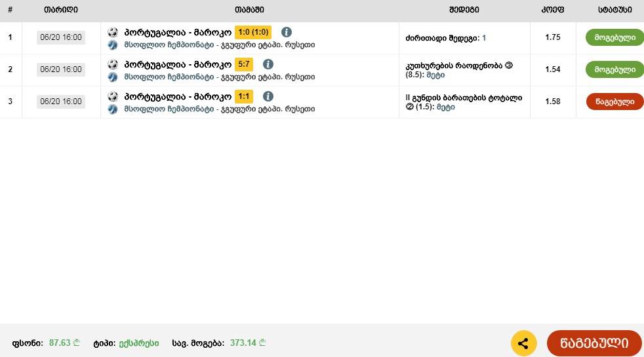Click პორტუგალია - მაროკო match title in row 3
This screenshot has width=644, height=357.
[x=178, y=96]
